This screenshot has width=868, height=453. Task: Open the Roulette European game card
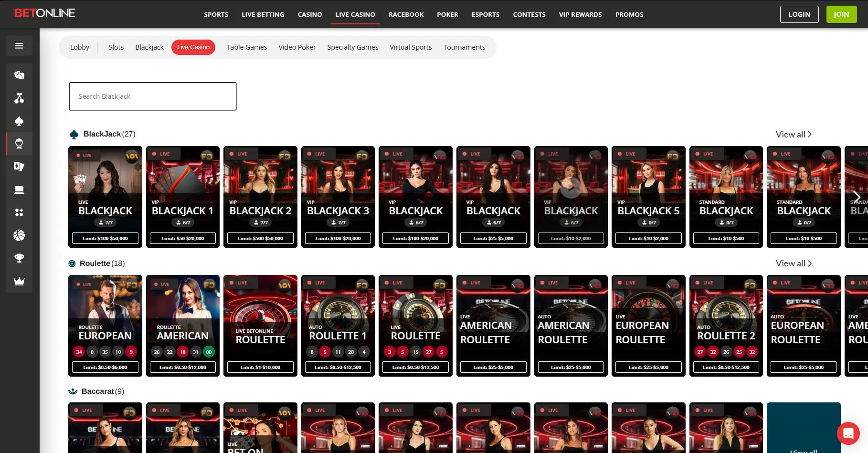(x=105, y=326)
